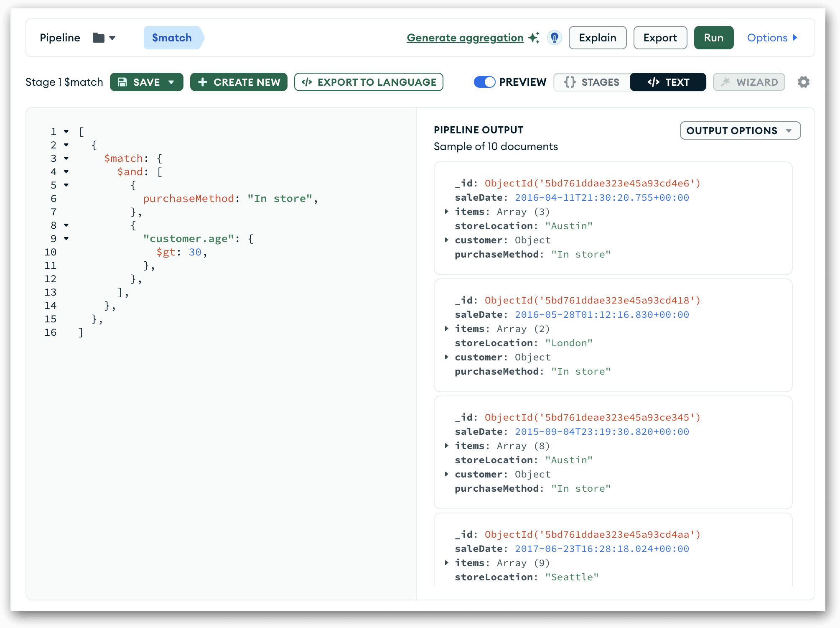Expand items array in first document
Screen dimensions: 840x628
coord(447,212)
